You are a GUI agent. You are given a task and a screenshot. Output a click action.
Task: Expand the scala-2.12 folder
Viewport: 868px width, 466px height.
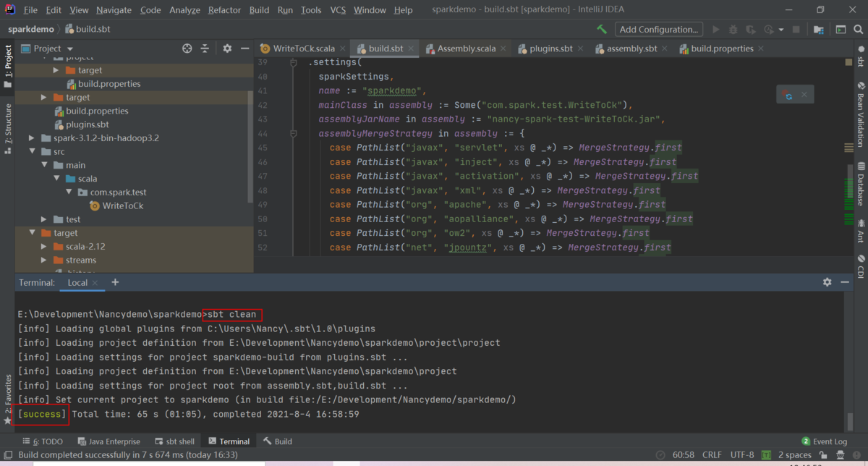(43, 247)
